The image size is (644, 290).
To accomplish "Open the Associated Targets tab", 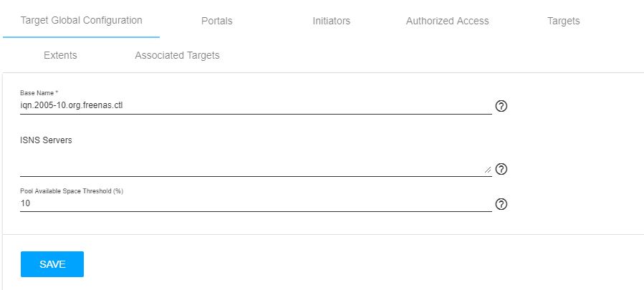I will tap(177, 55).
